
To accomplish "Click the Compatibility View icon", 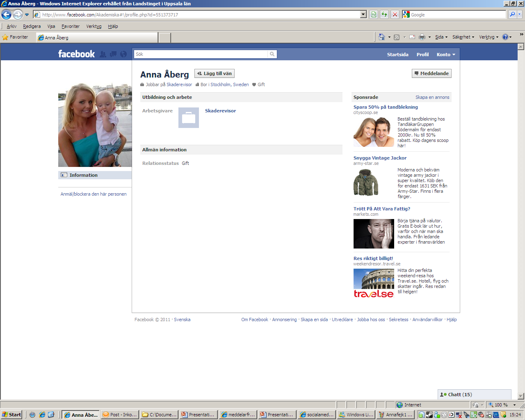I will [x=374, y=14].
